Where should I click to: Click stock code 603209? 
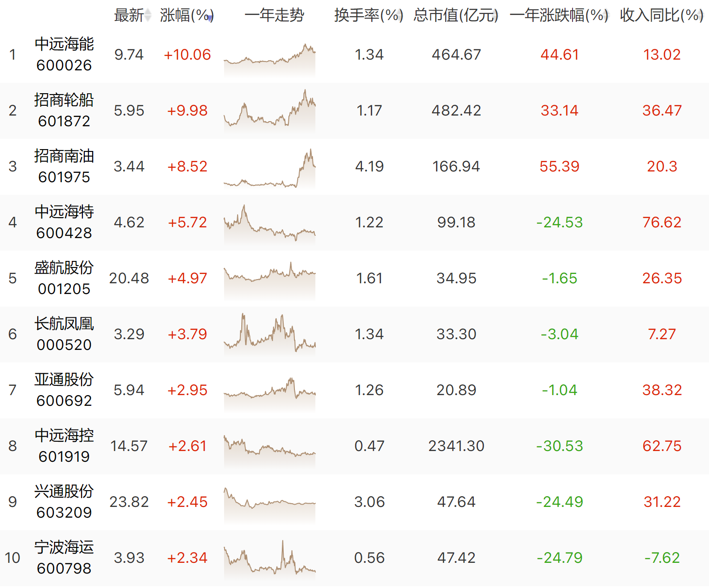[x=64, y=513]
